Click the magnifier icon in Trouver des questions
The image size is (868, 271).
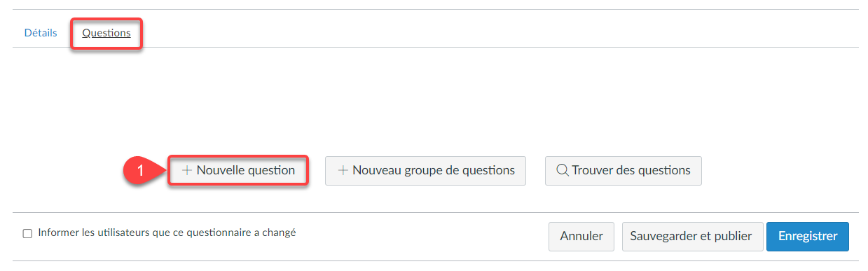tap(562, 170)
